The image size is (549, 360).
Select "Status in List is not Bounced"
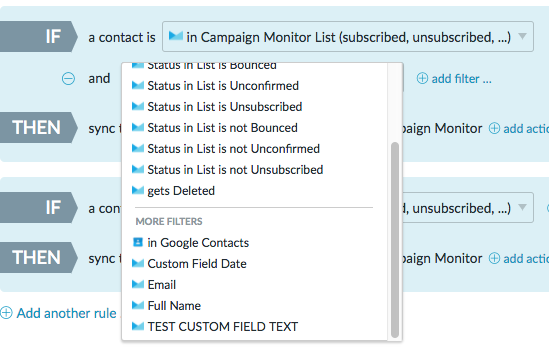pos(222,128)
